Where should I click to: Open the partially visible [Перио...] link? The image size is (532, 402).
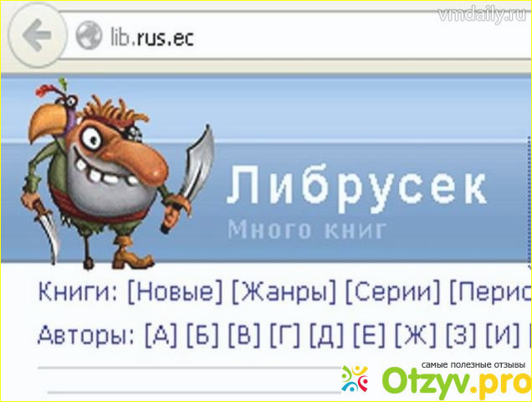490,292
